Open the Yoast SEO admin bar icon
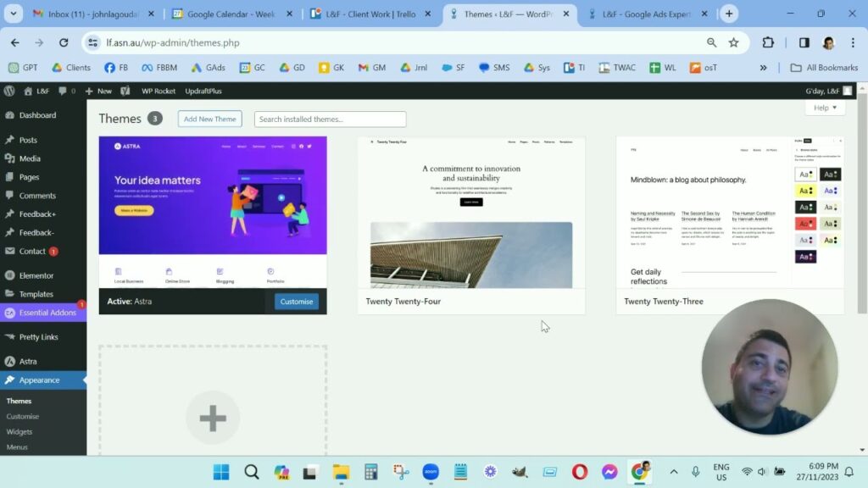The width and height of the screenshot is (868, 488). 125,91
